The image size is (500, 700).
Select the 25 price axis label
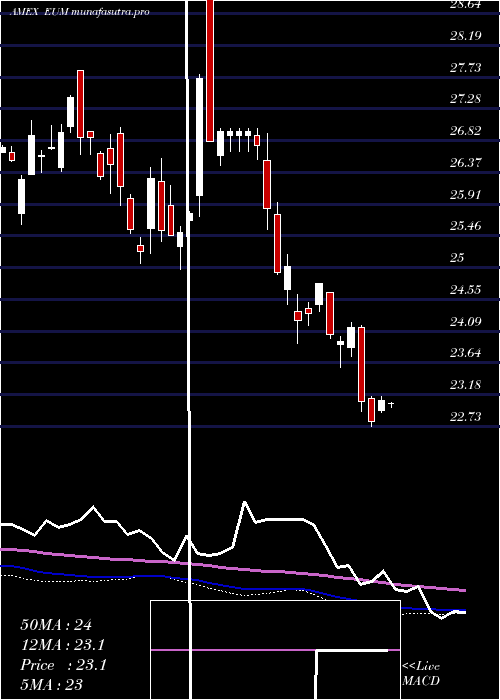458,258
